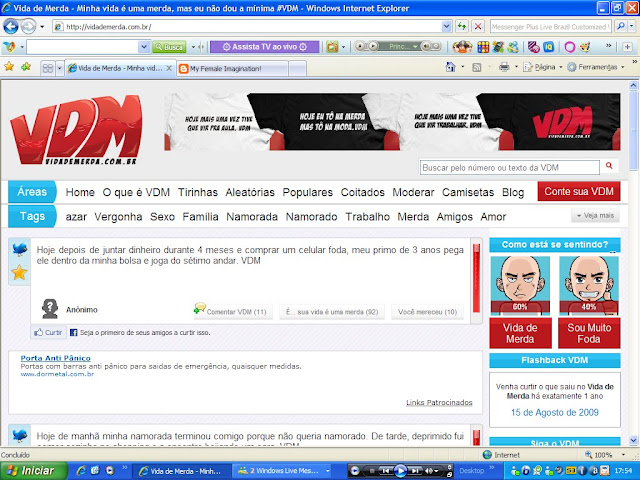Share first post via Twitter bird icon
The height and width of the screenshot is (480, 640).
[x=19, y=249]
